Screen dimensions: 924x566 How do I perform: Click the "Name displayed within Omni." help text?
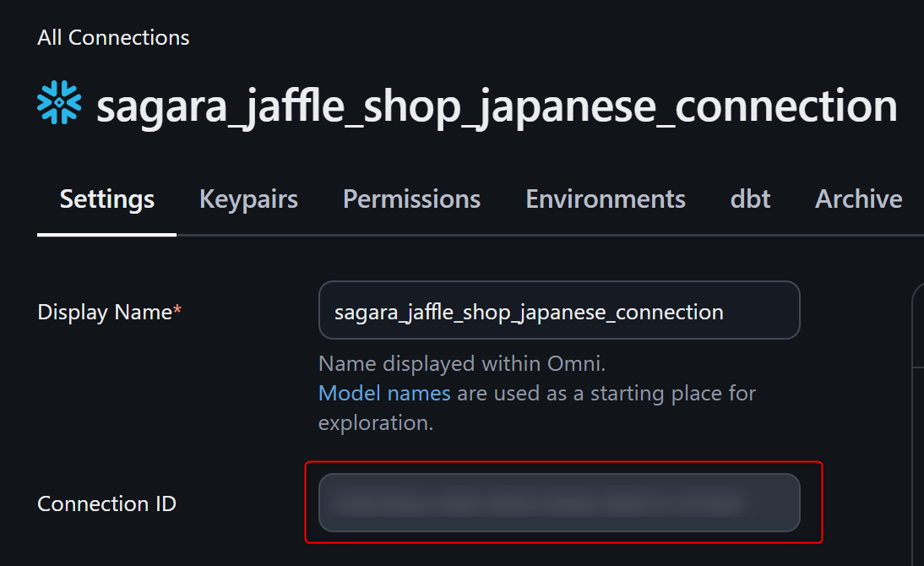462,364
